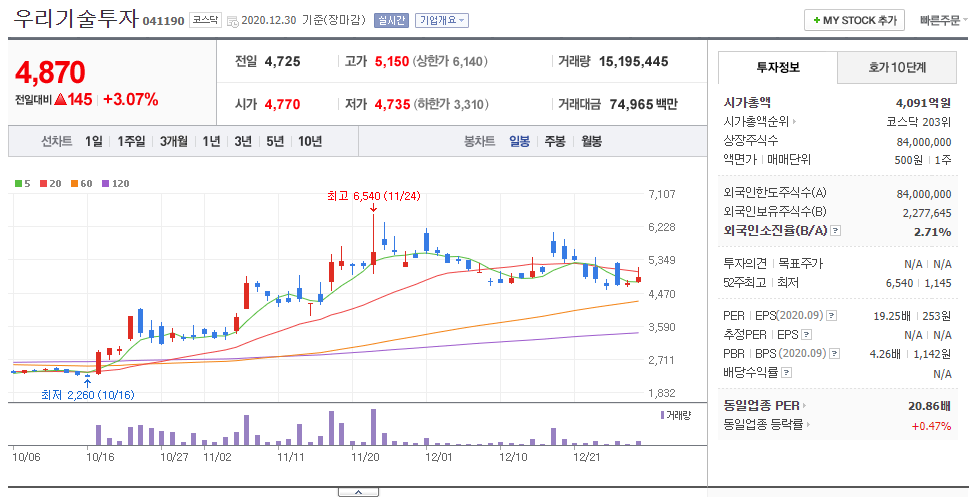
Task: Click green 5-day moving average legend swatch
Action: (19, 184)
